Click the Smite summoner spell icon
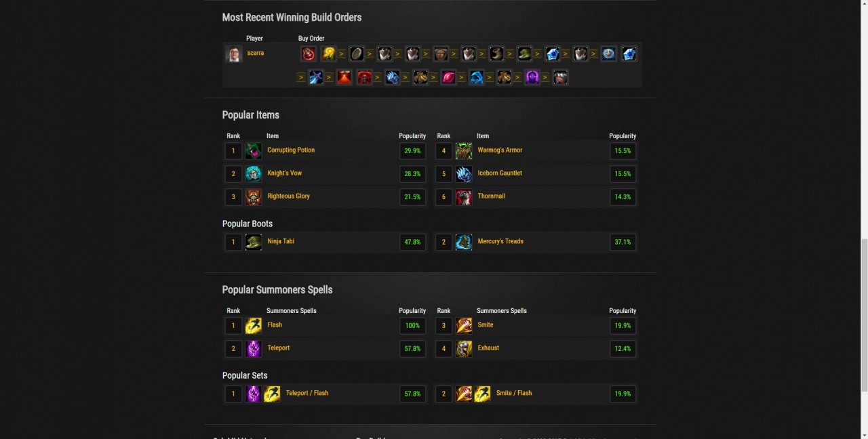868x439 pixels. point(464,326)
